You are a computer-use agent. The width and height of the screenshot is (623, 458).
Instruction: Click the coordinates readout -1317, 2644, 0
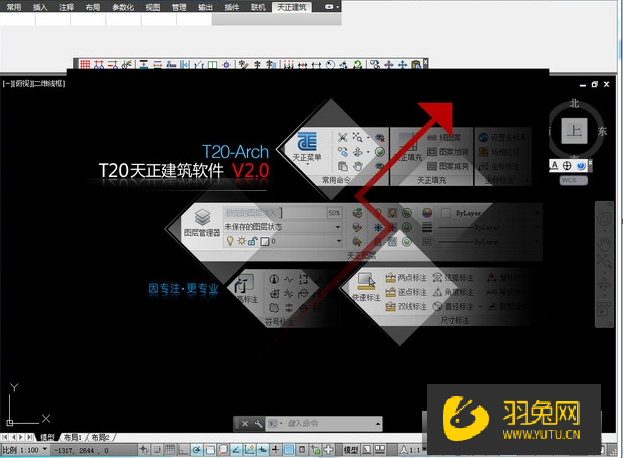pyautogui.click(x=81, y=450)
